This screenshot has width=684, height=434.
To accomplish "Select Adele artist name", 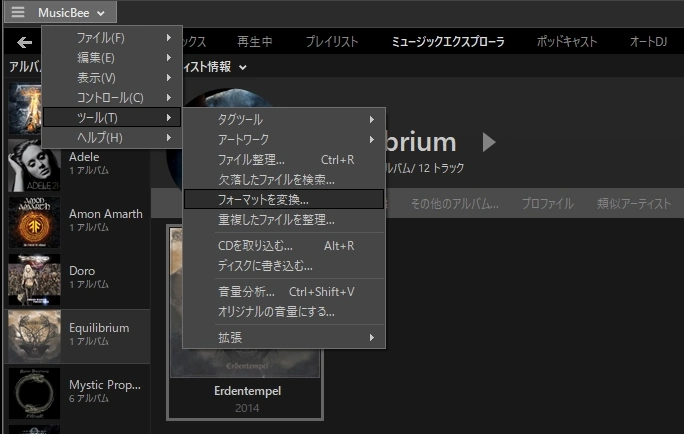I will tap(84, 157).
